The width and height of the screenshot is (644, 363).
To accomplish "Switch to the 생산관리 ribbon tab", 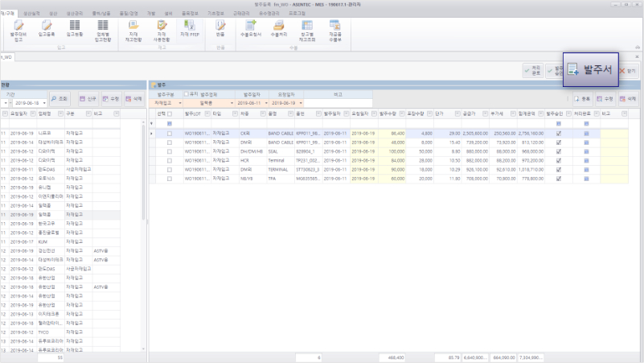I will pos(75,14).
